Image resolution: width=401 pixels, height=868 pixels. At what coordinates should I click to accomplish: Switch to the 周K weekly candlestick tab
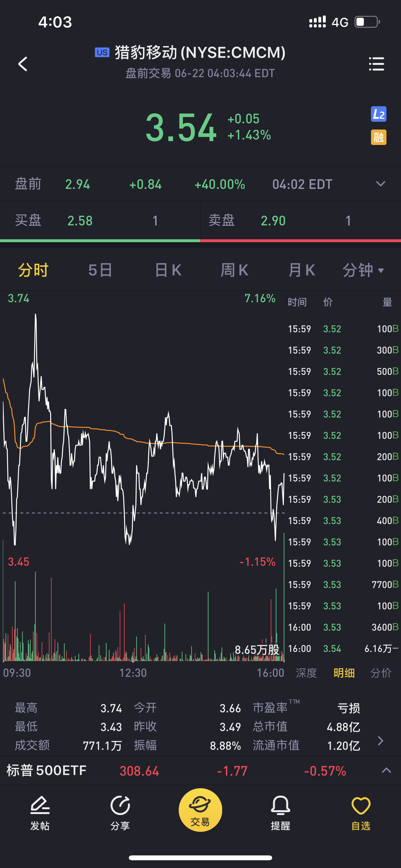(x=234, y=270)
